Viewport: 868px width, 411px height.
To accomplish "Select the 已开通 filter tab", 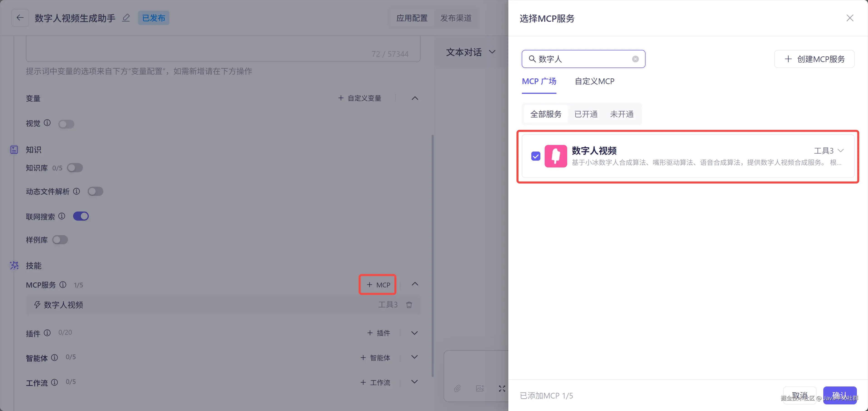I will coord(586,114).
